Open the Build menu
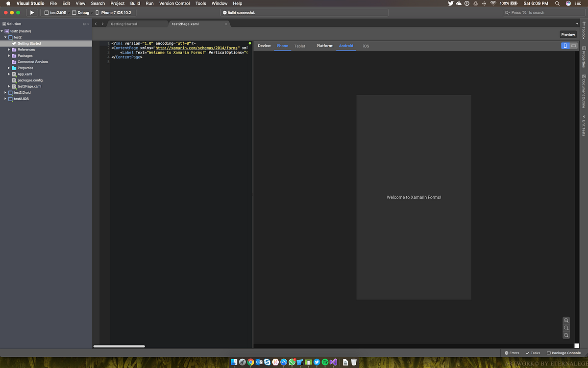Screen dimensions: 588x368 click(135, 3)
